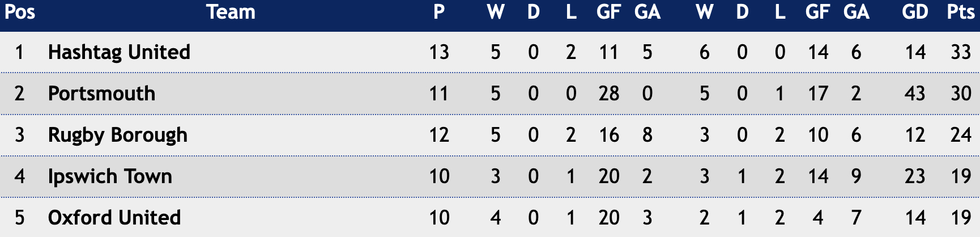Screen dimensions: 980x237
Task: Click position number 1 in table
Action: (20, 52)
